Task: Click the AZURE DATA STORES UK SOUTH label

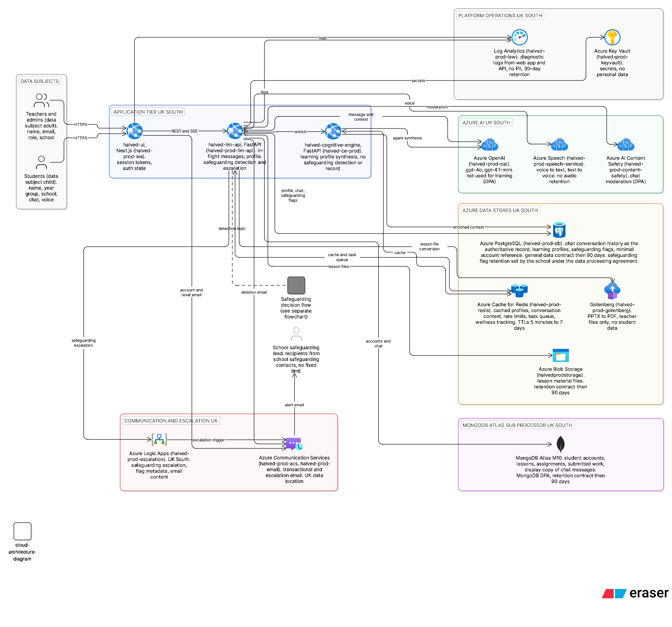Action: pyautogui.click(x=500, y=210)
